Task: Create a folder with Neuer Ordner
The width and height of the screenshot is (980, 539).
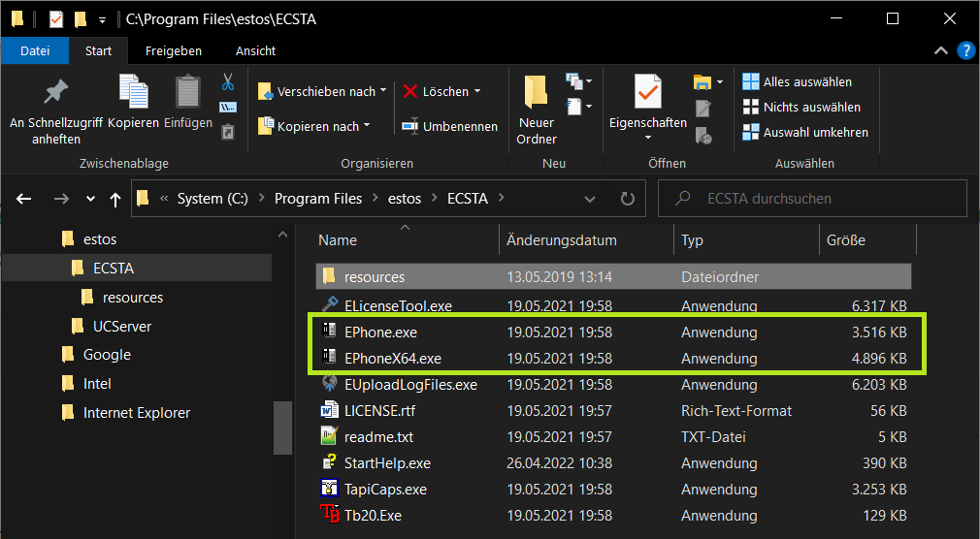Action: point(537,109)
